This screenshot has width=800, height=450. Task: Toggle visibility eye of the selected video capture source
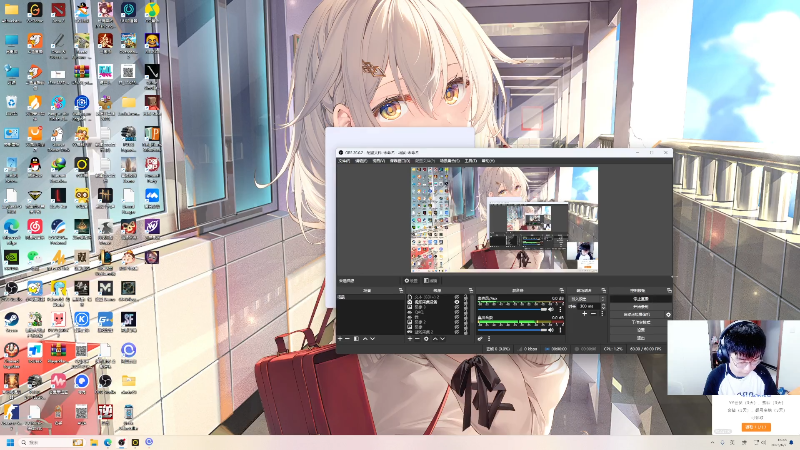[x=457, y=302]
